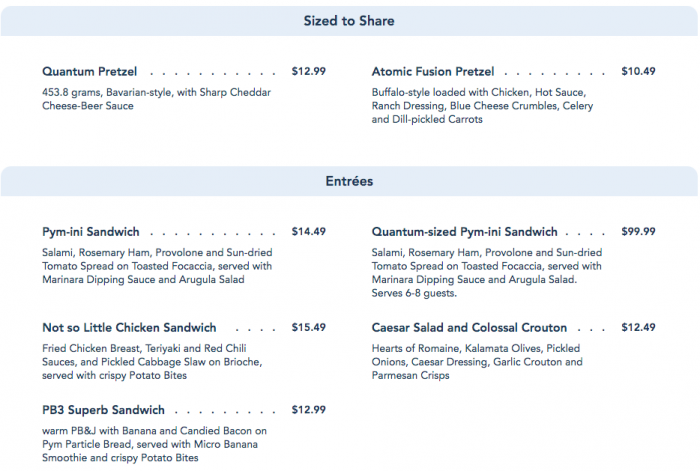The width and height of the screenshot is (700, 471).
Task: Select the PB3 Superb Sandwich title
Action: [x=103, y=410]
